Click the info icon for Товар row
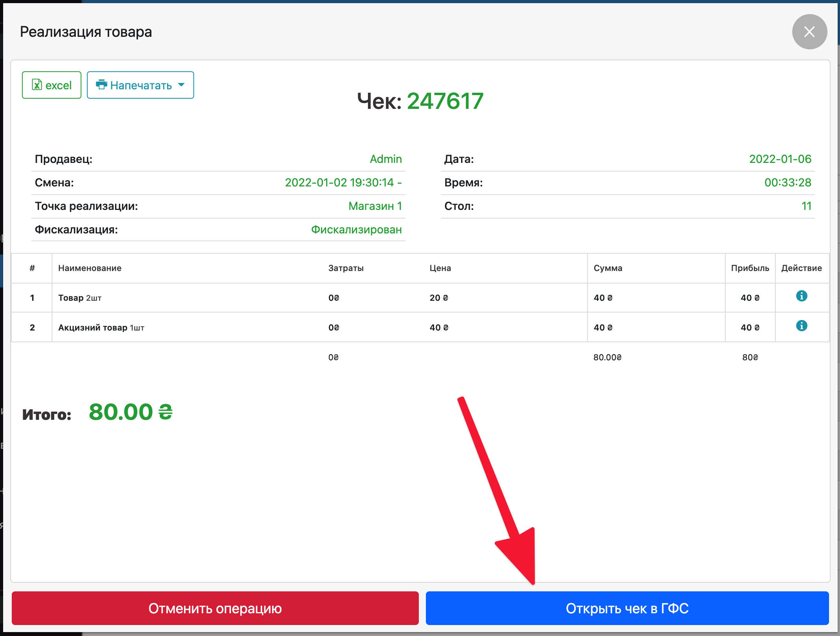This screenshot has height=636, width=840. [x=801, y=296]
